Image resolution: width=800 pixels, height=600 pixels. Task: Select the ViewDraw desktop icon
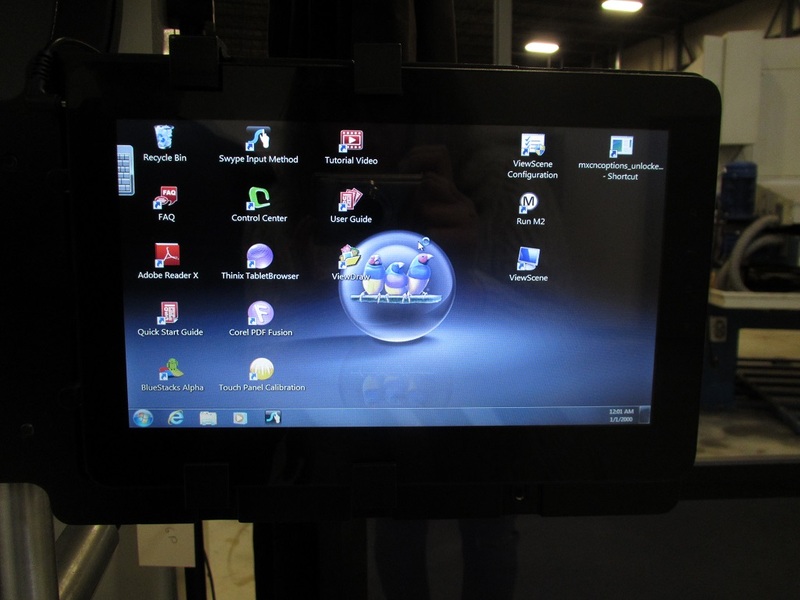pos(348,258)
